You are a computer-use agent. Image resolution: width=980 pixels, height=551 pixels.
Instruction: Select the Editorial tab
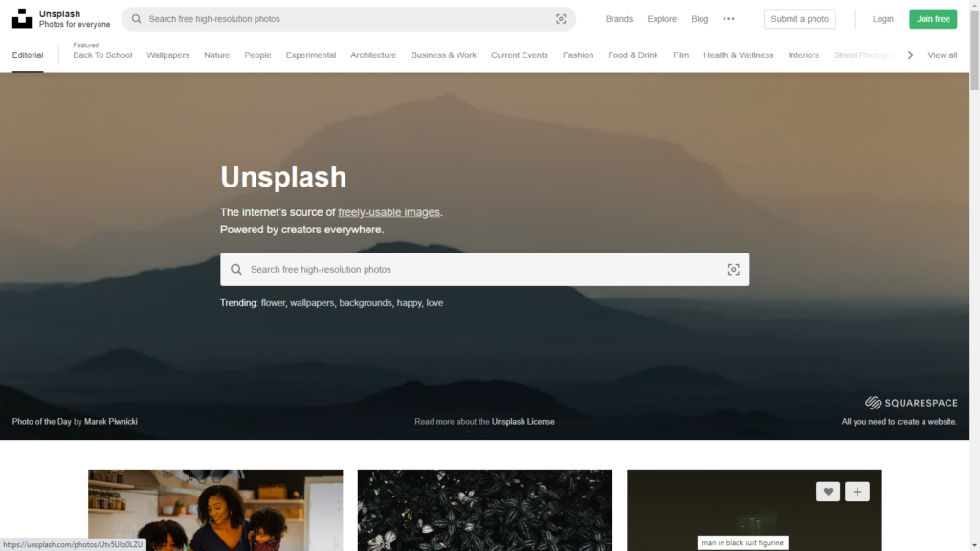[x=28, y=55]
